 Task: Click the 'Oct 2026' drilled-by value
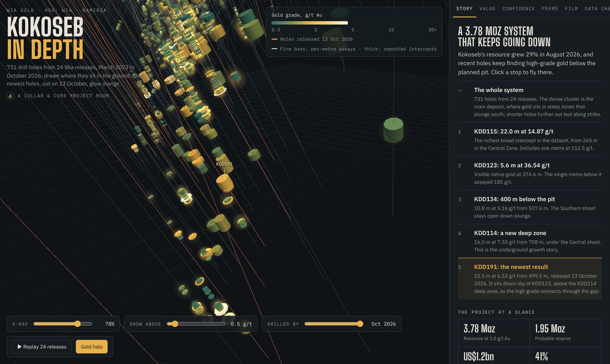[384, 324]
